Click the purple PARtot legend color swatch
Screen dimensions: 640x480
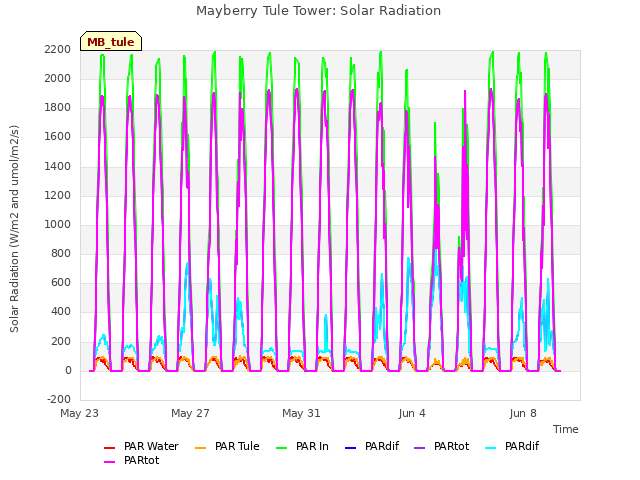point(420,448)
